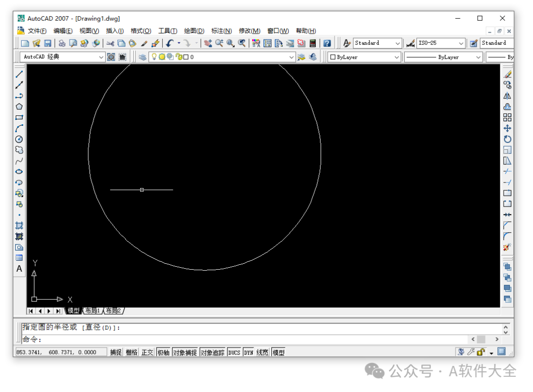533x392 pixels.
Task: Click toolbar lock icon in status tray
Action: 481,352
